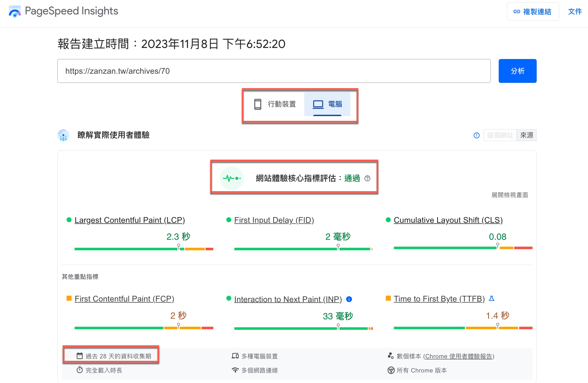Click the FID value 2 毫秒

coord(338,237)
